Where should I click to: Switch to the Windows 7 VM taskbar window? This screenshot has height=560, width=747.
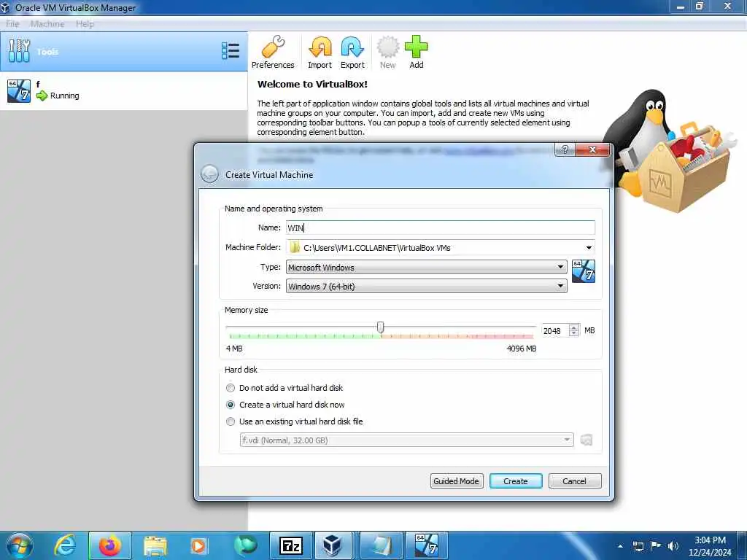[426, 545]
